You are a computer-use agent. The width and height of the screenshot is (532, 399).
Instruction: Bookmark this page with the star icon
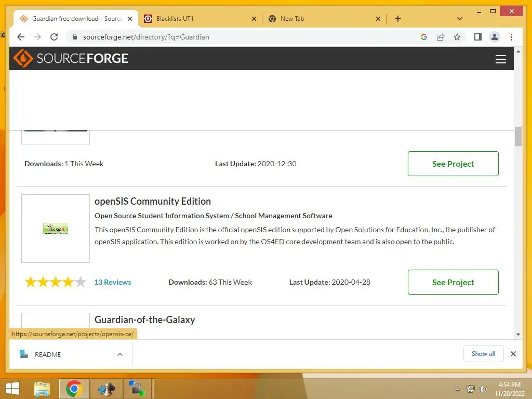(x=457, y=37)
